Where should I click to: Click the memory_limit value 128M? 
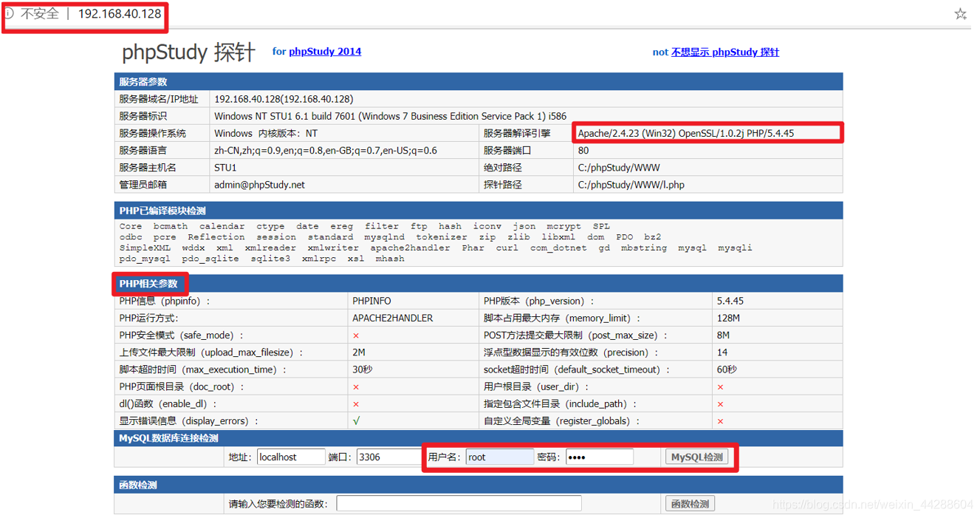click(728, 318)
